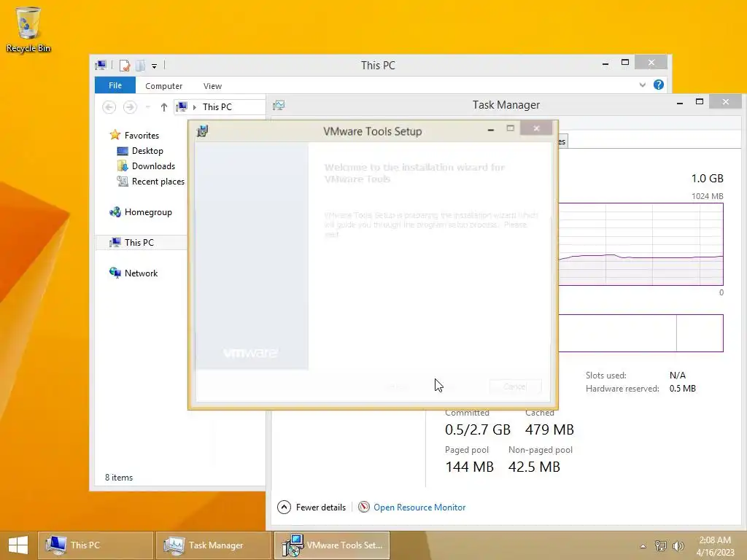Image resolution: width=747 pixels, height=560 pixels.
Task: Open the File menu in This PC
Action: click(x=115, y=85)
